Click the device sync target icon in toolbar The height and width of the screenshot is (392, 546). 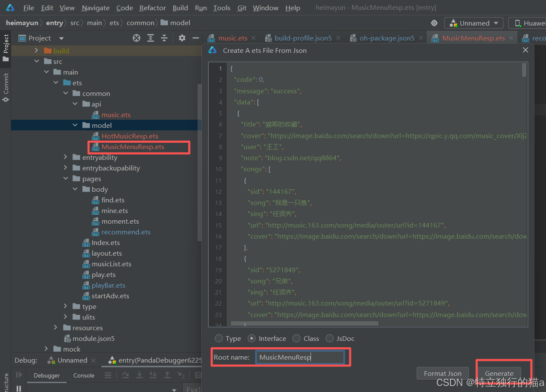coord(434,23)
